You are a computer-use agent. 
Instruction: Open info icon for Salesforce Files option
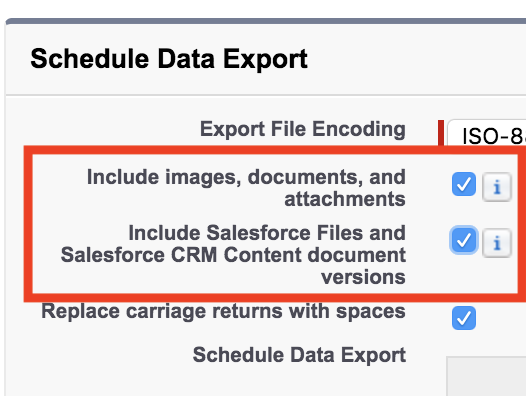497,242
